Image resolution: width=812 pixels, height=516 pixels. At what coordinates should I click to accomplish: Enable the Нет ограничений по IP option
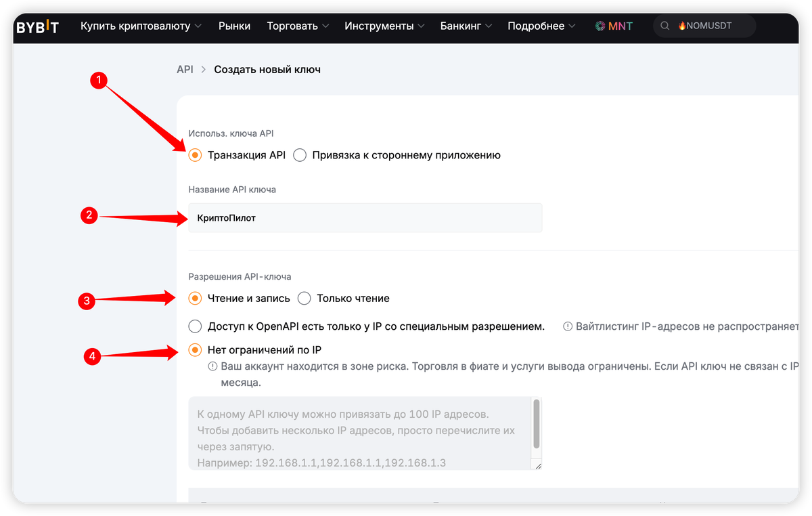coord(195,350)
